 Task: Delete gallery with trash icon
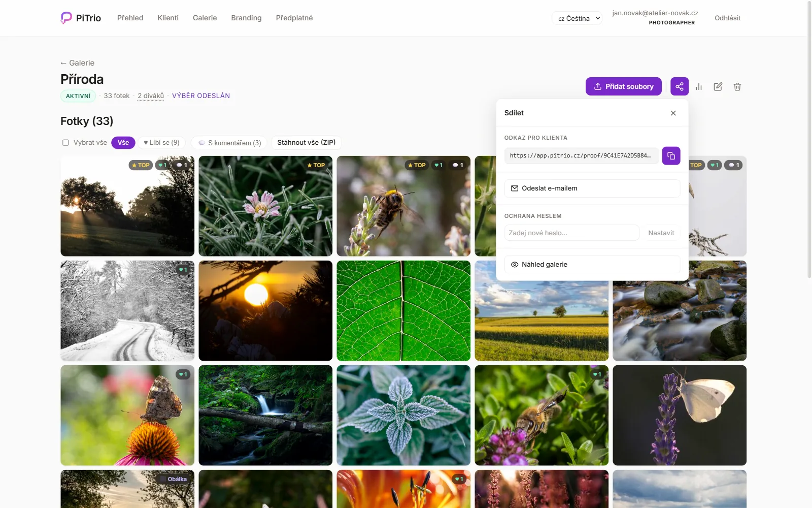[x=737, y=87]
